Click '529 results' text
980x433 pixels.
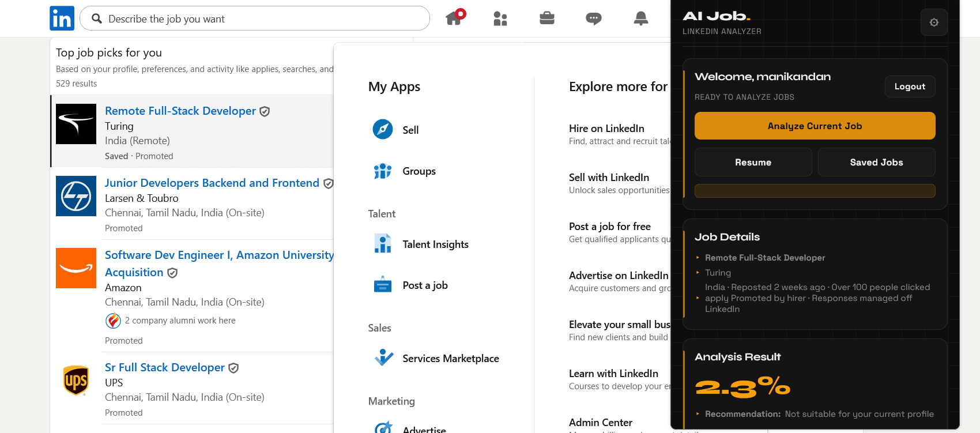[76, 83]
